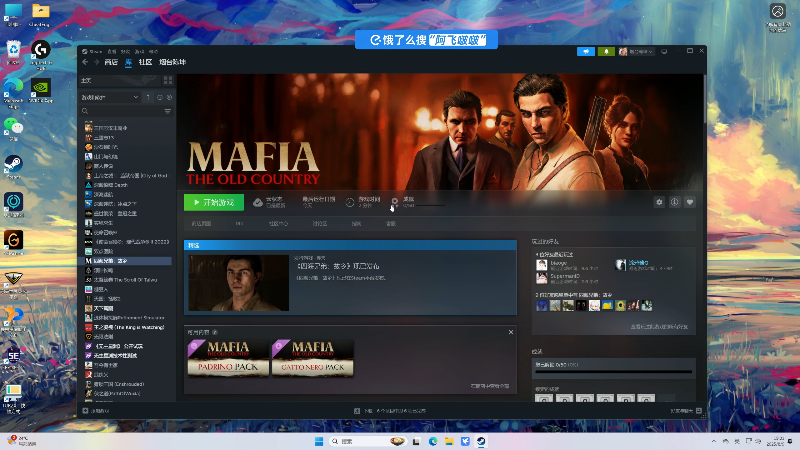This screenshot has width=800, height=450.
Task: Open the WeChat desktop icon
Action: pyautogui.click(x=13, y=128)
